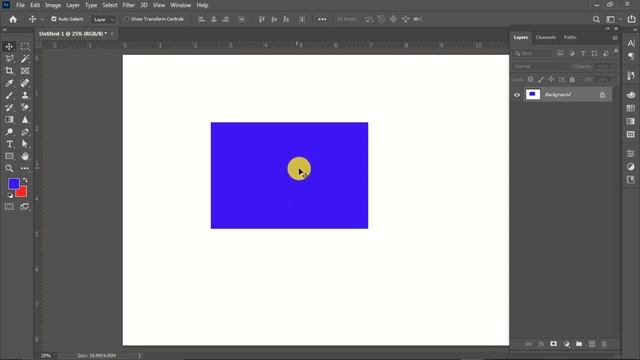Turn layer filtering on or off switch
The width and height of the screenshot is (640, 360).
(x=616, y=51)
